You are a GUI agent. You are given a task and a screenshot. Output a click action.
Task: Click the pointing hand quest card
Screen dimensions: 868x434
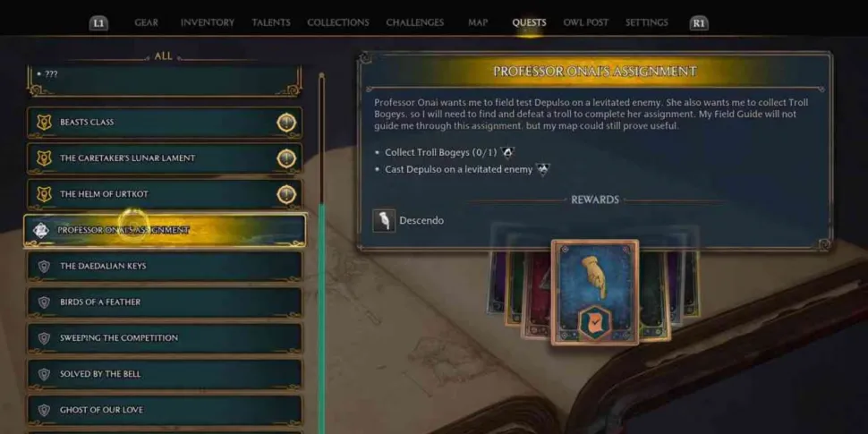click(x=595, y=293)
